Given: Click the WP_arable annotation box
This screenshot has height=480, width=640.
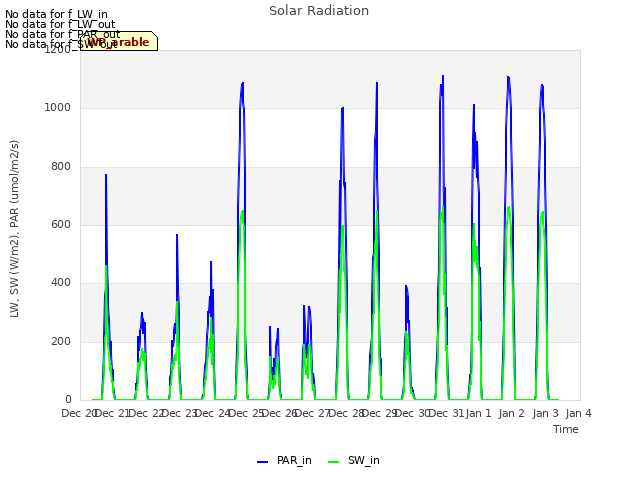Looking at the screenshot, I should (119, 41).
